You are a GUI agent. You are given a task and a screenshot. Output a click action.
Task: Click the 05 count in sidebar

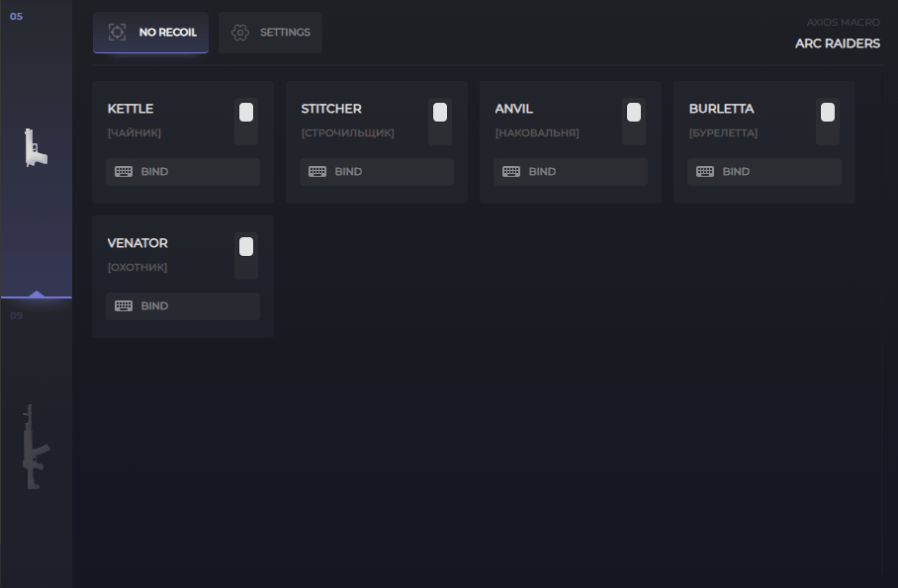tap(17, 17)
